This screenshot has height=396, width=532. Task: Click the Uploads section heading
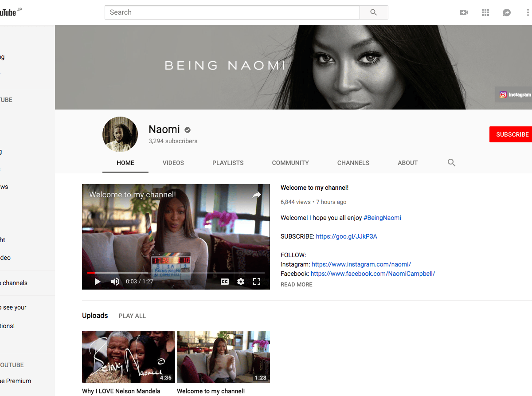pos(95,315)
